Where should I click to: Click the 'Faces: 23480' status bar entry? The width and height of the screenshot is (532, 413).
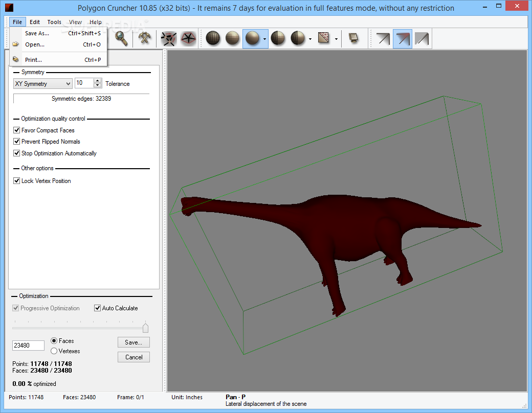click(x=79, y=397)
